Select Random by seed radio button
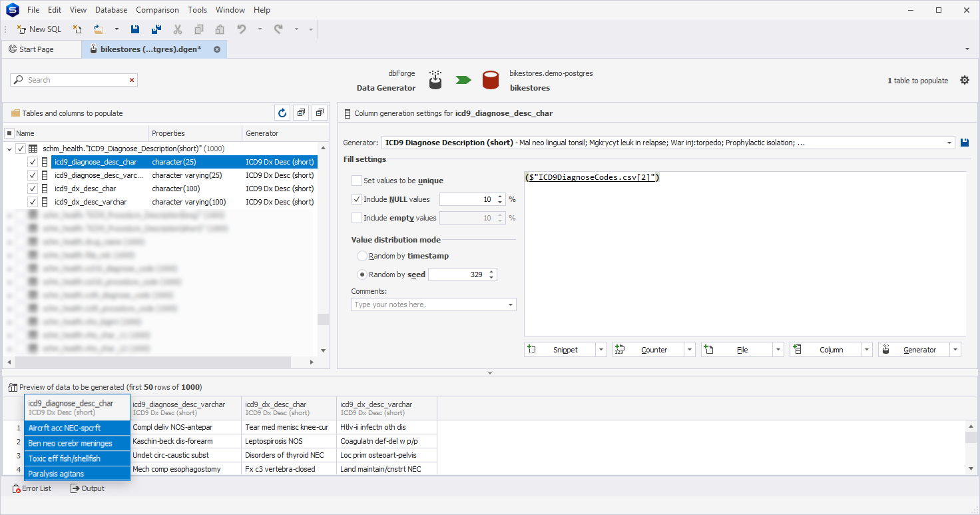Viewport: 980px width, 515px height. [362, 274]
